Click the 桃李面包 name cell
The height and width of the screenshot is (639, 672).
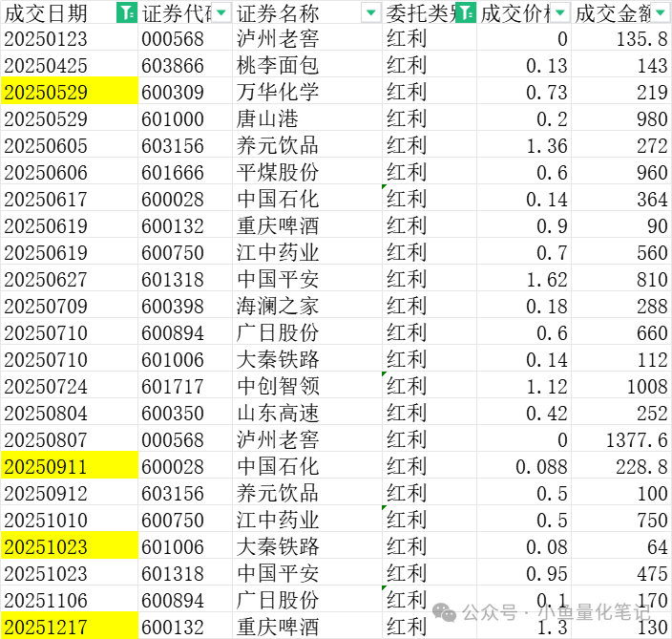307,64
